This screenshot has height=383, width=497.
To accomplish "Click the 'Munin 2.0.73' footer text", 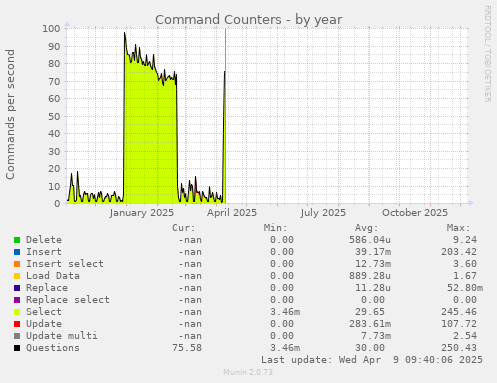I will [x=248, y=372].
